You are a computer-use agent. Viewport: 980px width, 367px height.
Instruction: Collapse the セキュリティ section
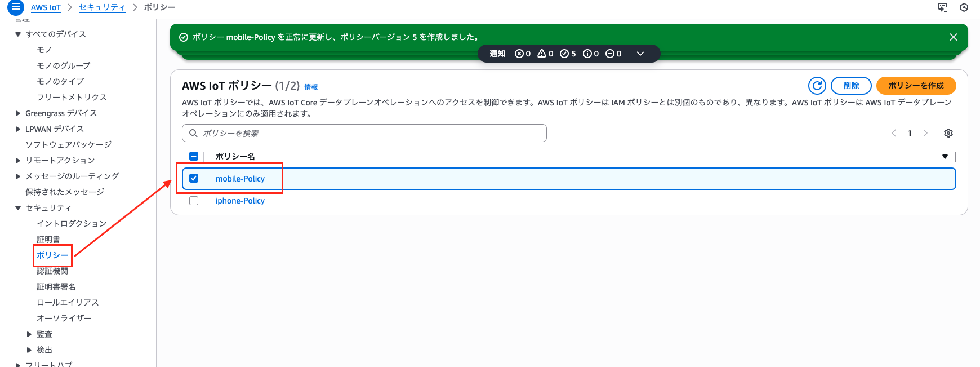[18, 208]
